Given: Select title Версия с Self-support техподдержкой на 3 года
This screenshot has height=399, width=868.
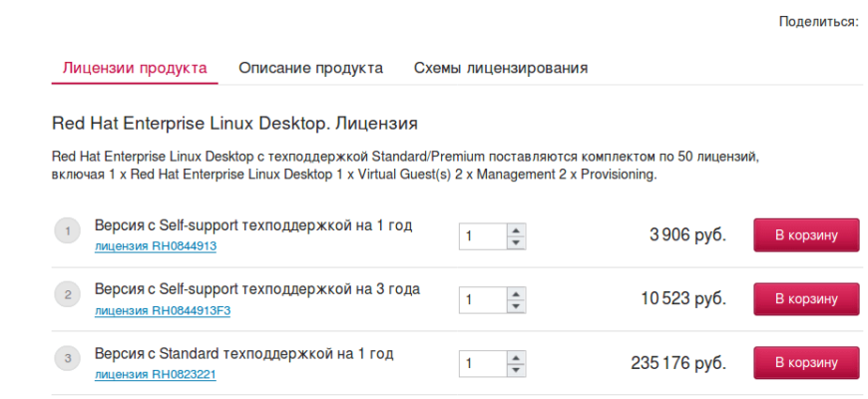Looking at the screenshot, I should coord(257,289).
